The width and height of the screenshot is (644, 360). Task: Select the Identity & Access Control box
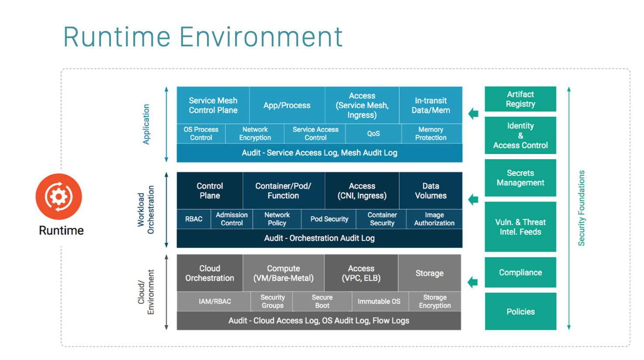coord(520,135)
